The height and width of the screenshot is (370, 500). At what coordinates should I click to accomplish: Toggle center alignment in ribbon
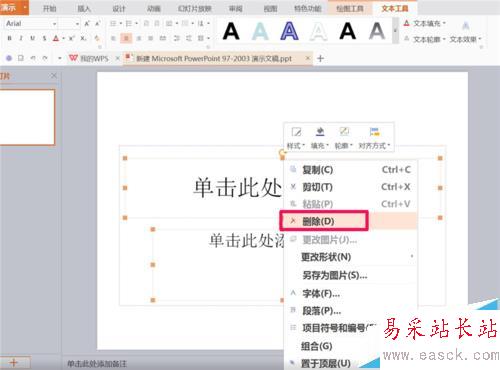click(x=126, y=38)
